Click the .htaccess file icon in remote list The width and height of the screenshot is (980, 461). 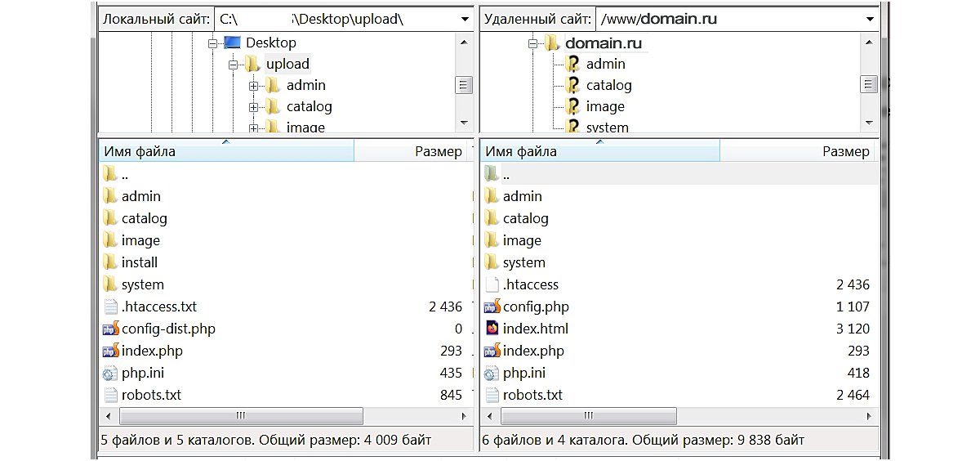492,285
